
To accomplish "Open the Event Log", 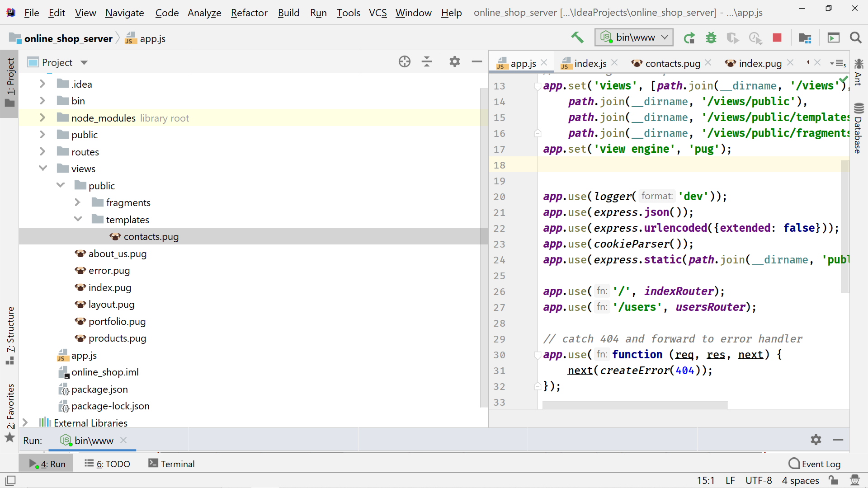I will click(815, 464).
